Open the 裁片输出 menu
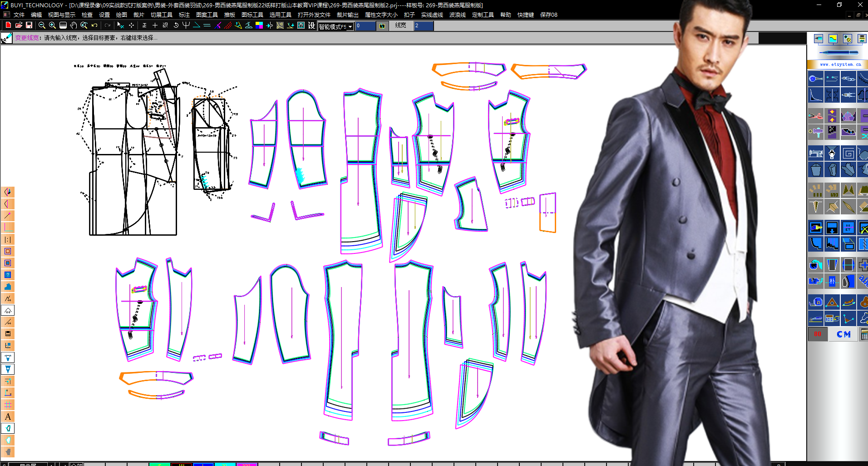Screen dimensions: 868x466 348,15
